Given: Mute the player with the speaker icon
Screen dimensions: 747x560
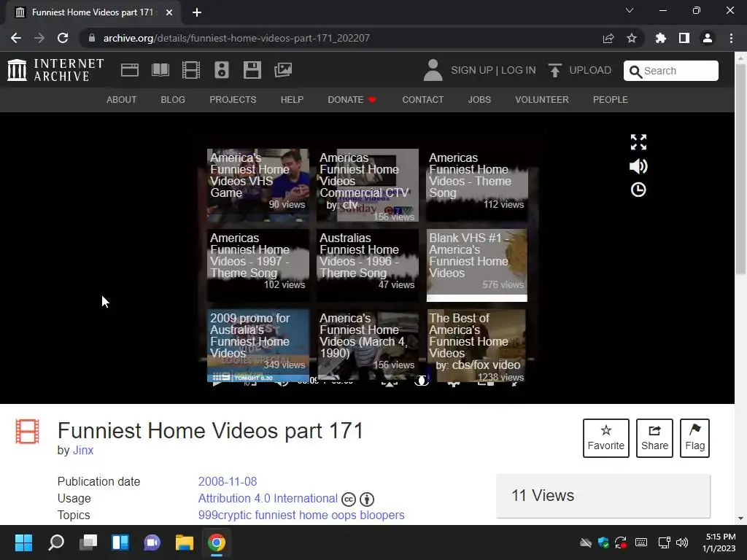Looking at the screenshot, I should [x=638, y=166].
